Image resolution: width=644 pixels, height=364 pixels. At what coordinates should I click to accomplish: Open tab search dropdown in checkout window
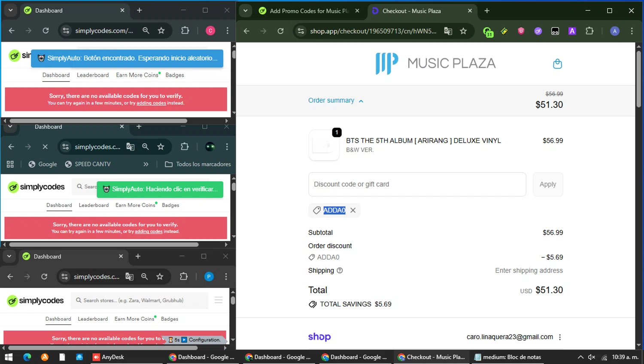pyautogui.click(x=246, y=11)
